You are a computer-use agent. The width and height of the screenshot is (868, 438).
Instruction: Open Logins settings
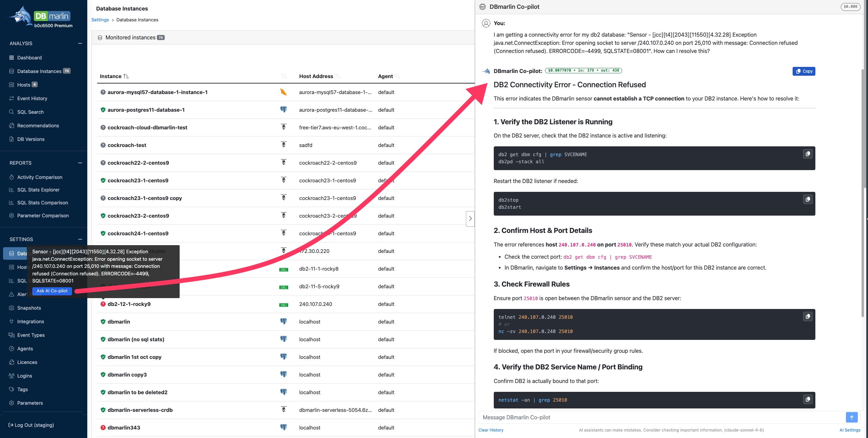tap(24, 376)
